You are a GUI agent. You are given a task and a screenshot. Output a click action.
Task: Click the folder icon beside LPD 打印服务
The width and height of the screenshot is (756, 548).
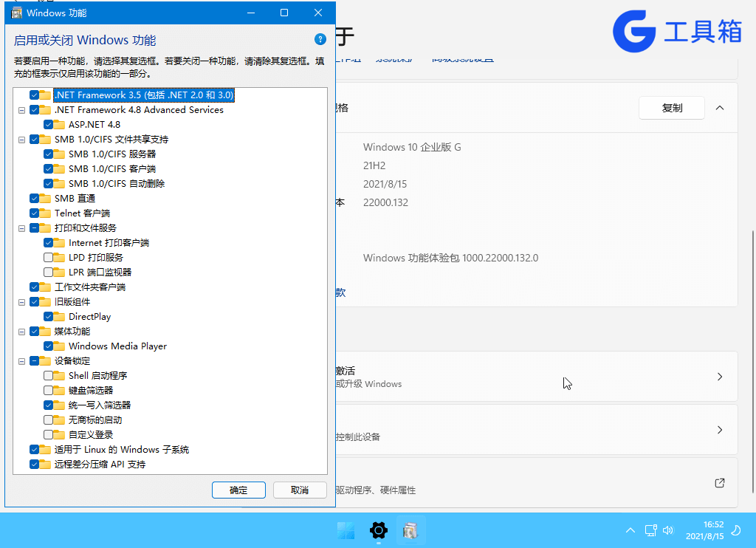pos(59,257)
